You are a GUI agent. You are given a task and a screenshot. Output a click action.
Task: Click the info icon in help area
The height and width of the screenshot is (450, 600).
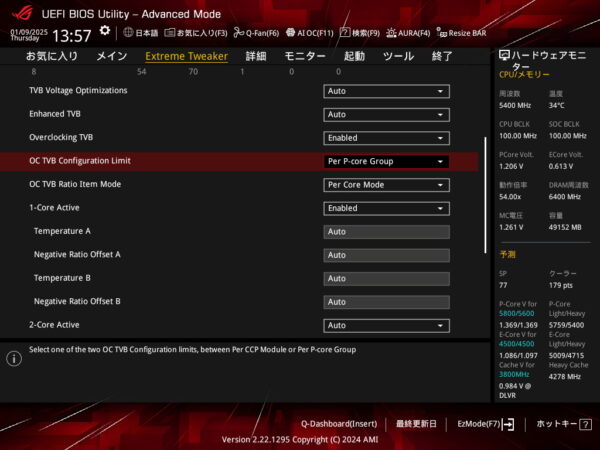click(x=14, y=358)
